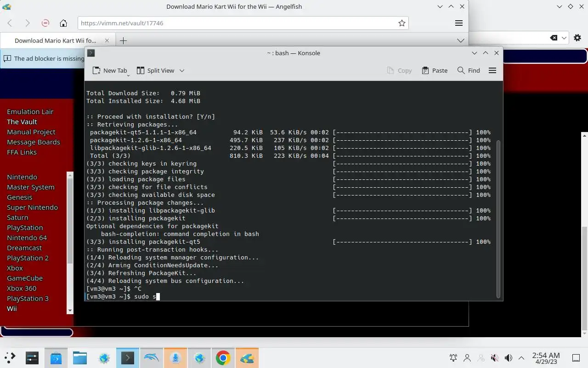Screen dimensions: 588x368
Task: Click Find in Konsole toolbar
Action: (469, 70)
